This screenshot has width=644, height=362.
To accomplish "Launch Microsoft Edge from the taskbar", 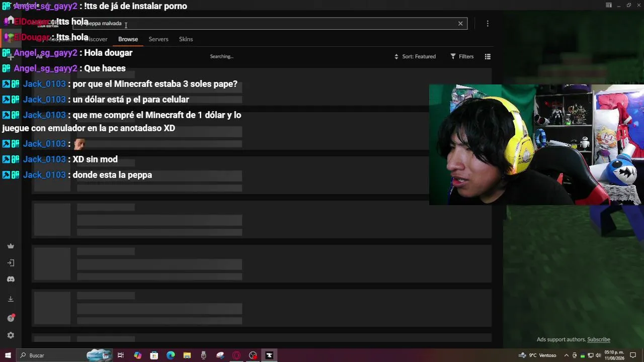I will (x=171, y=355).
